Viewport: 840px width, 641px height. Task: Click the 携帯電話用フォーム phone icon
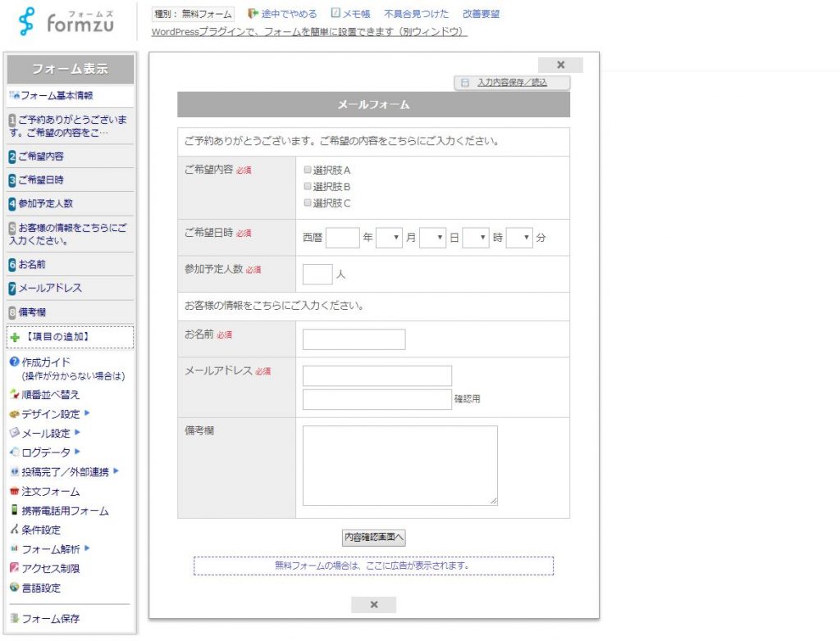[14, 511]
